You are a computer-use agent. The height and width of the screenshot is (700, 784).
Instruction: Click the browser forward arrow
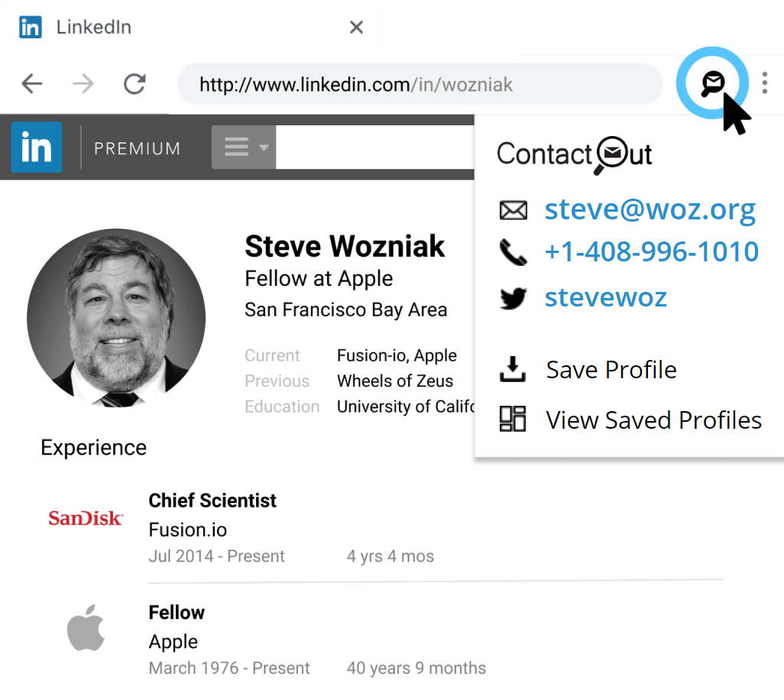point(83,83)
